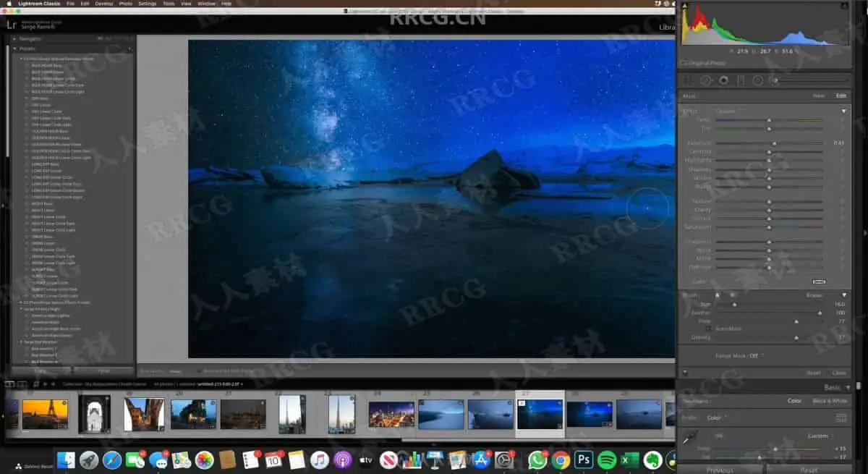Open the Finder icon in the dock
Viewport: 868px width, 474px height.
(x=66, y=460)
